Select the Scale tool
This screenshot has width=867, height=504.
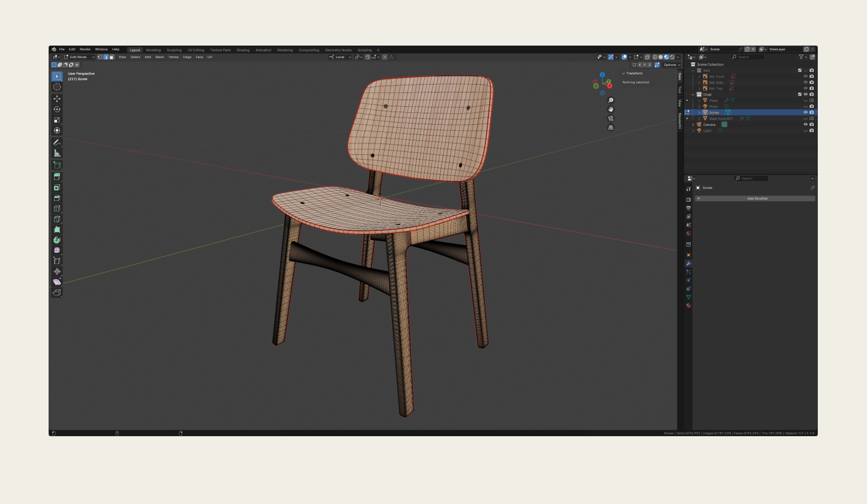[57, 120]
